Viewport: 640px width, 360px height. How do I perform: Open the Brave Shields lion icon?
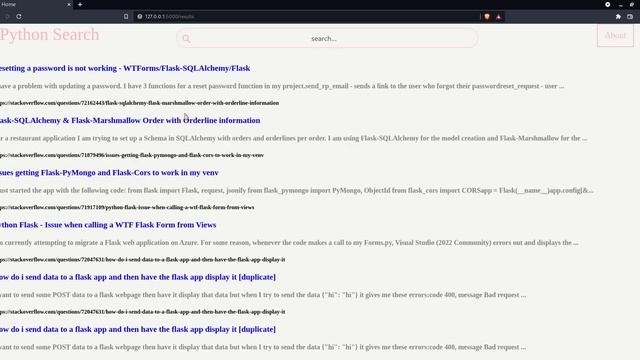487,17
